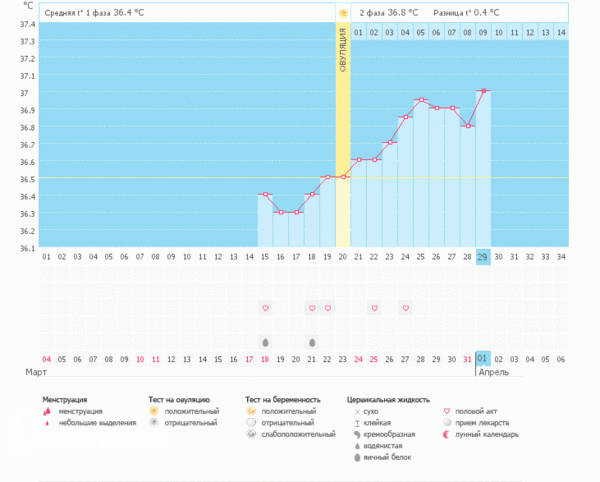Click the egg-white fluid icon on March 18
The height and width of the screenshot is (482, 600).
pos(265,341)
